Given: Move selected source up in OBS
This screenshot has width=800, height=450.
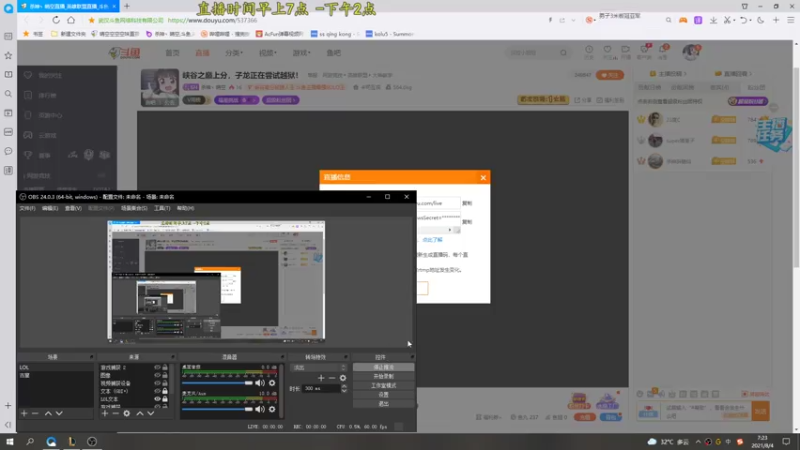Looking at the screenshot, I should pyautogui.click(x=139, y=413).
